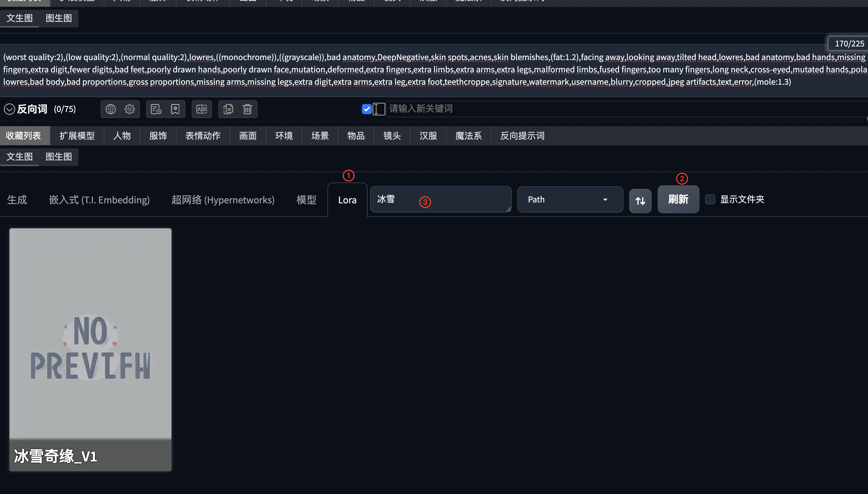
Task: Clear prompt with trash icon
Action: click(247, 109)
